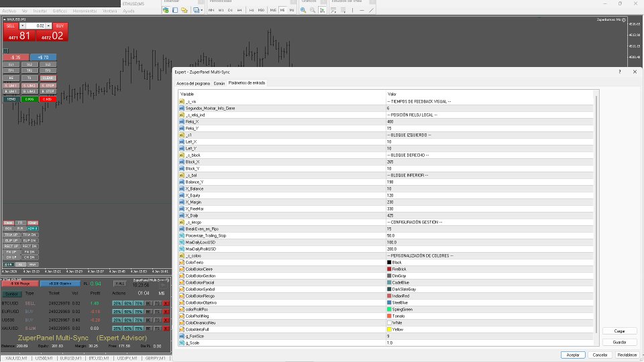The height and width of the screenshot is (362, 644).
Task: Switch to the M1 timeframe button
Action: click(292, 10)
